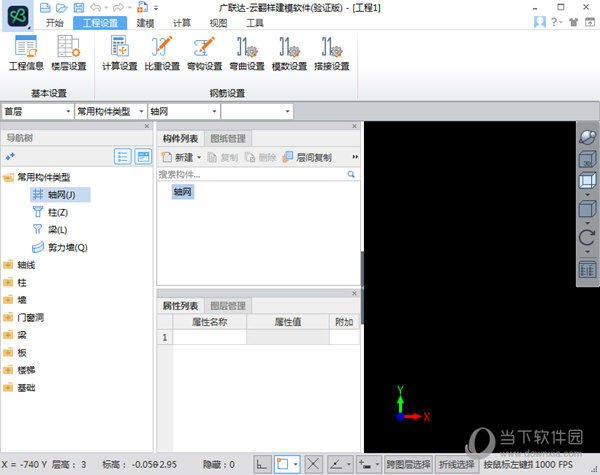Expand the 门窗洞 folder in tree
Image resolution: width=600 pixels, height=475 pixels.
click(x=8, y=317)
